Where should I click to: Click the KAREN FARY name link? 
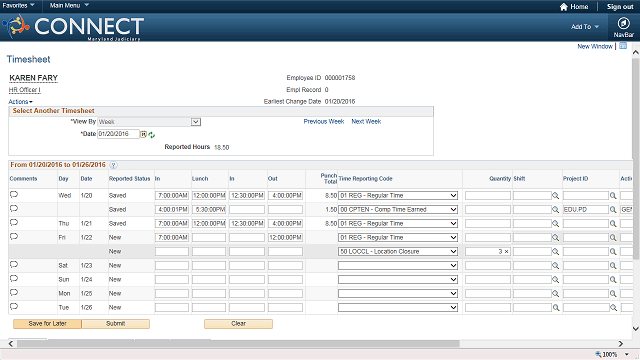(x=33, y=78)
